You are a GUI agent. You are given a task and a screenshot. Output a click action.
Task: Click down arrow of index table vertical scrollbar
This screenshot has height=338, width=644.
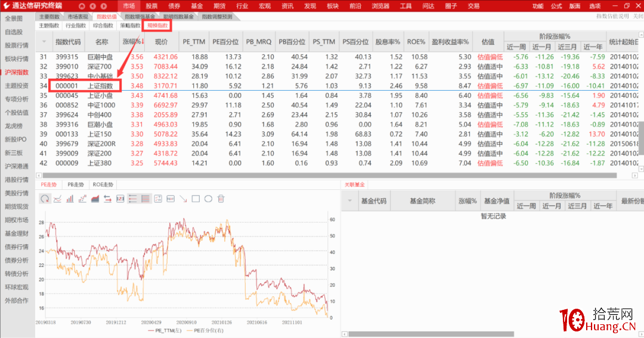(x=641, y=168)
